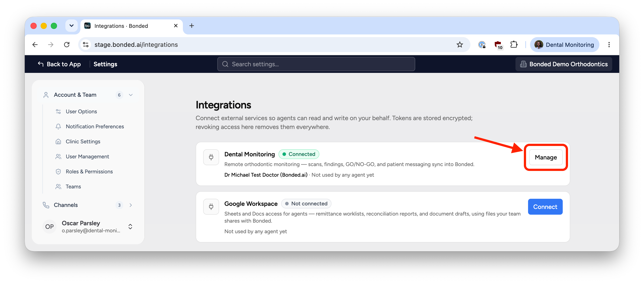Click the Google Workspace plug icon

click(x=211, y=206)
